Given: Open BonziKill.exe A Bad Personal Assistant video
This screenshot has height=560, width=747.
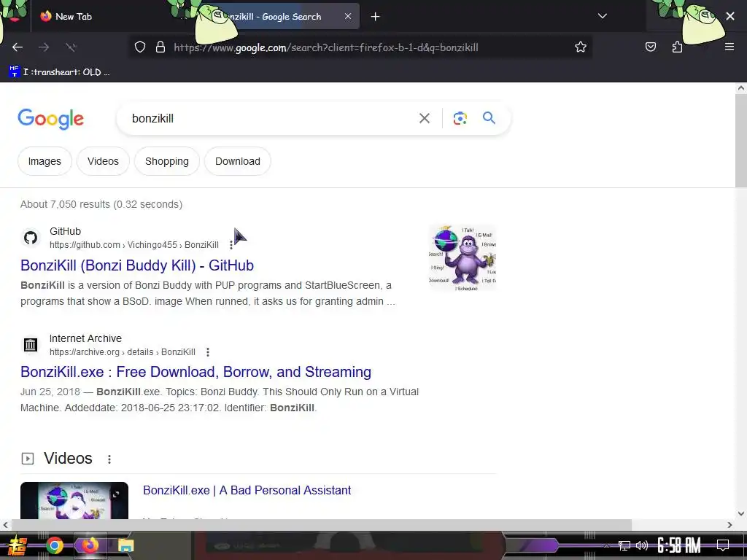Looking at the screenshot, I should (247, 491).
